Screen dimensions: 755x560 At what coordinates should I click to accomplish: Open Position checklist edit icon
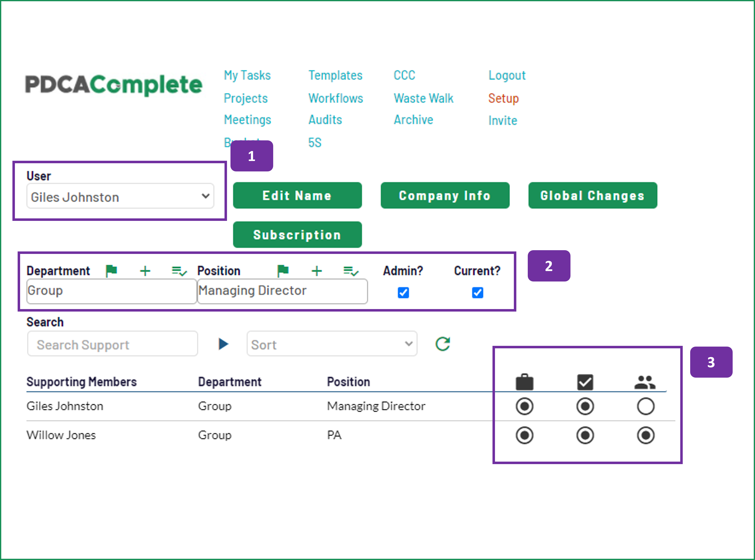(351, 271)
